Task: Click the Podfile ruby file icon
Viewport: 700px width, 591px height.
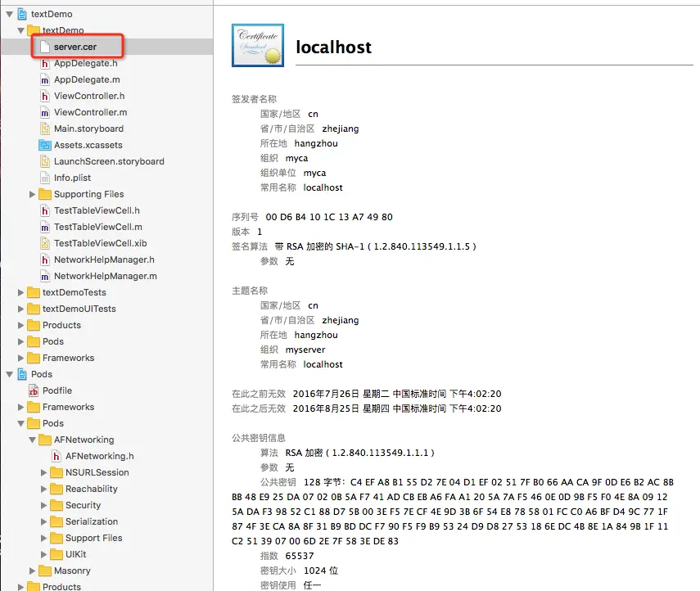Action: 34,390
